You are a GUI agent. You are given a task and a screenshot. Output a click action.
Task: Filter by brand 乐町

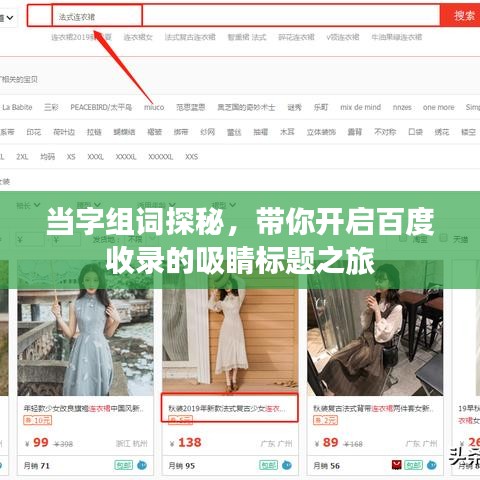coord(321,107)
